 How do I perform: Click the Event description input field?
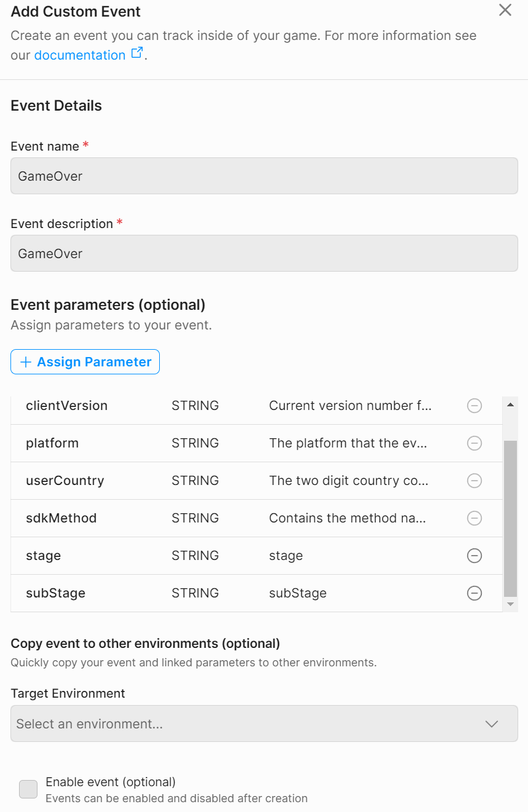point(264,253)
